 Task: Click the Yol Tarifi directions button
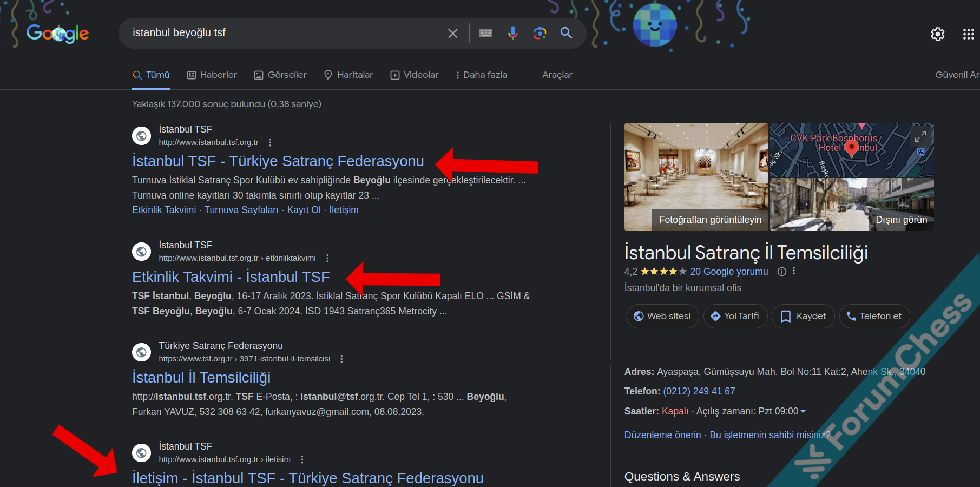pos(734,316)
